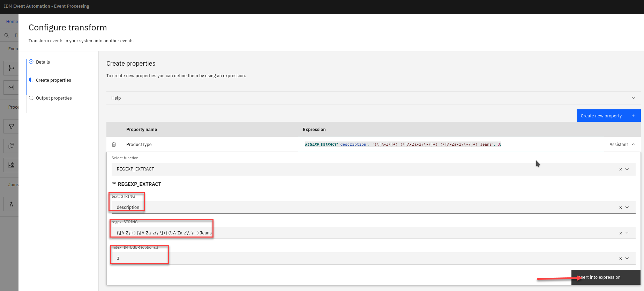Click the search magnifier icon in palette
The height and width of the screenshot is (291, 644).
7,35
